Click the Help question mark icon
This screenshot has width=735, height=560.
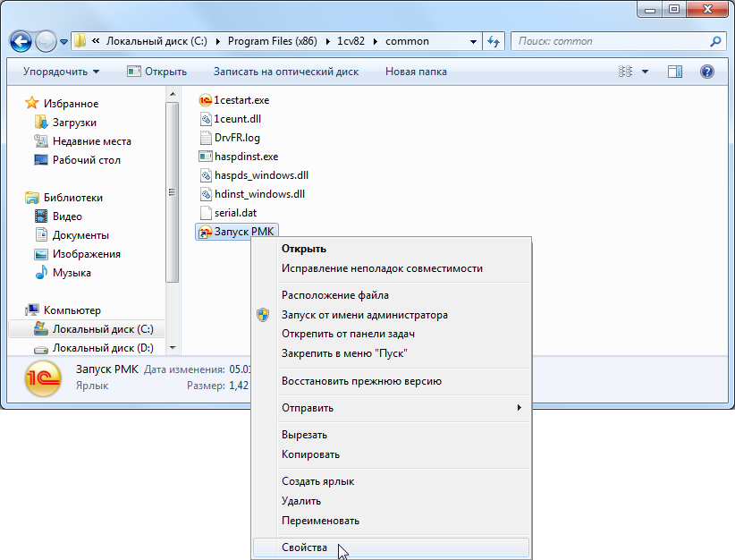click(x=706, y=72)
